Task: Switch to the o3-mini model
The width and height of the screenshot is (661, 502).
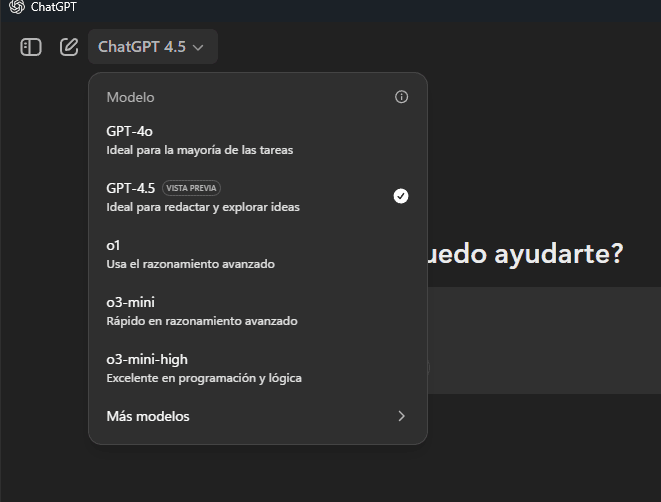Action: pos(258,311)
